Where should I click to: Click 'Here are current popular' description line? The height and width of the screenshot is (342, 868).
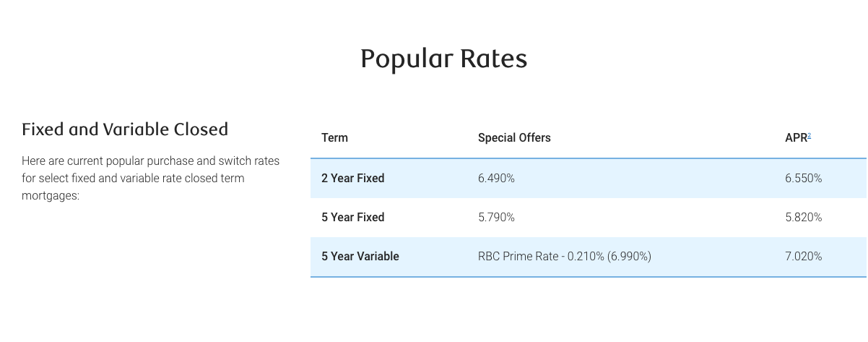click(82, 161)
